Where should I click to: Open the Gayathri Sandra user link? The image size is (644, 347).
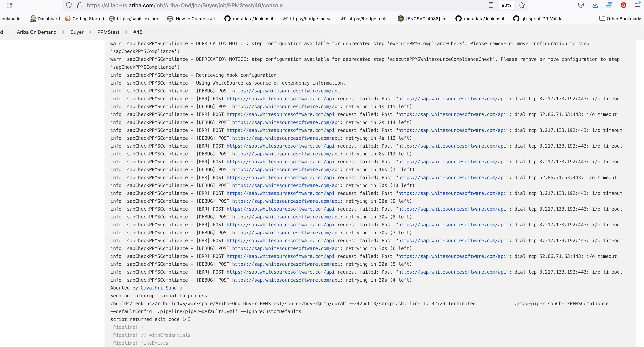click(x=161, y=288)
